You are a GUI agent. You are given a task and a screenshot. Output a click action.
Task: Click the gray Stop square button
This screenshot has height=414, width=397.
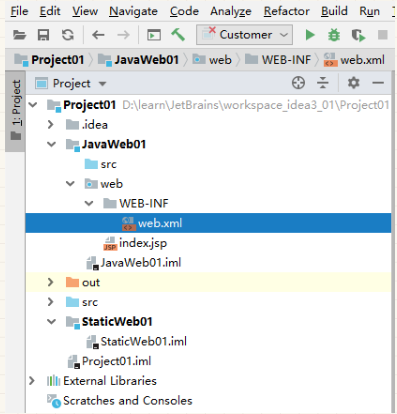(x=383, y=35)
